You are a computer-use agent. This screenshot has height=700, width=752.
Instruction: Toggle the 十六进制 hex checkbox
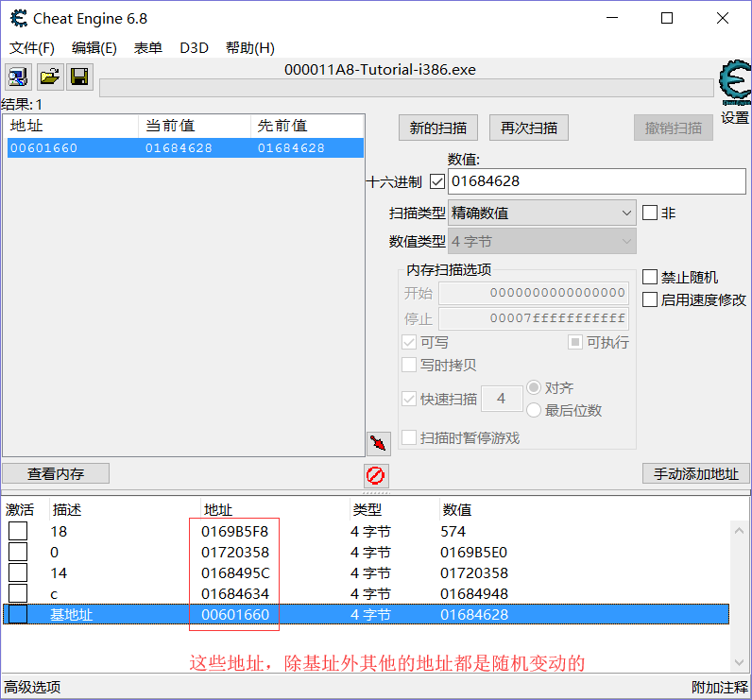(x=436, y=181)
